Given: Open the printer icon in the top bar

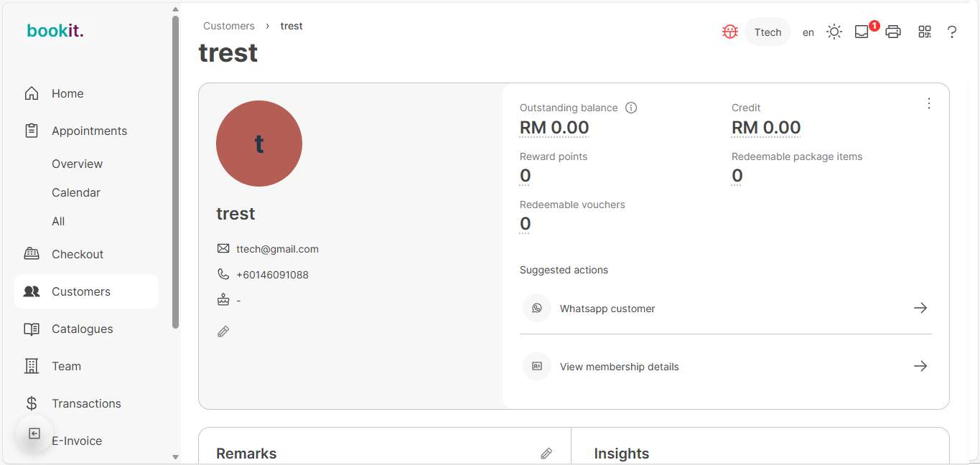Looking at the screenshot, I should pos(892,32).
